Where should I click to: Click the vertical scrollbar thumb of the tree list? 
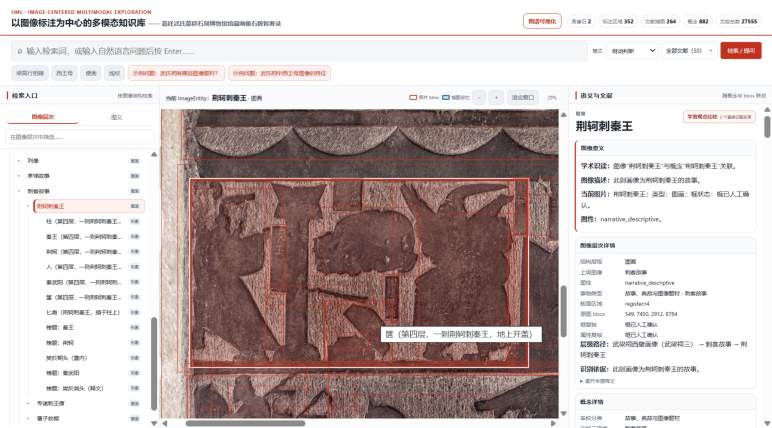(x=154, y=363)
